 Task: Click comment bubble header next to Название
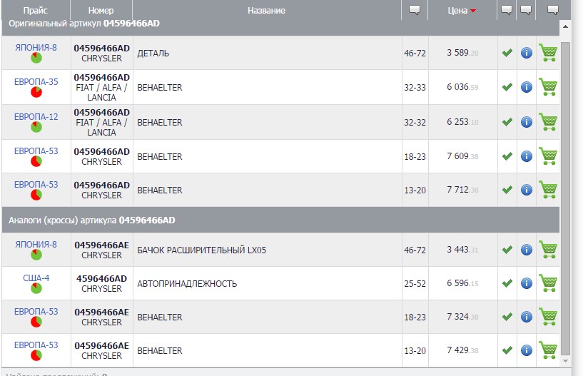click(415, 10)
